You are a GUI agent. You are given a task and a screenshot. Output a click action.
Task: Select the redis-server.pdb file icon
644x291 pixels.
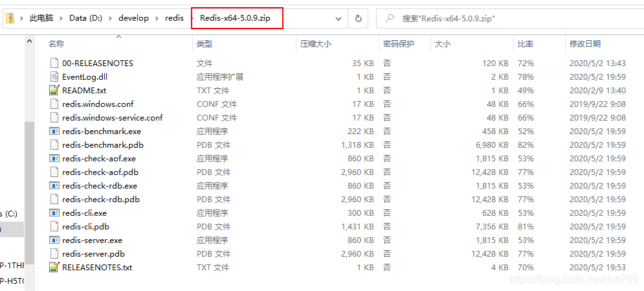54,253
